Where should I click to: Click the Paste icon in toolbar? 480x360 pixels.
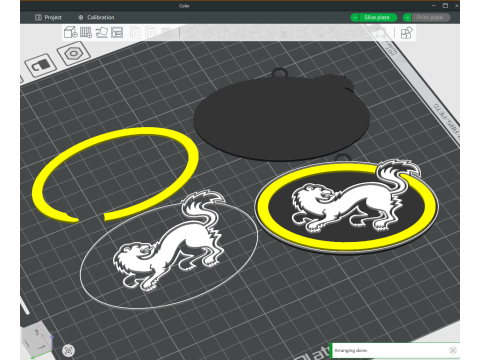click(151, 33)
